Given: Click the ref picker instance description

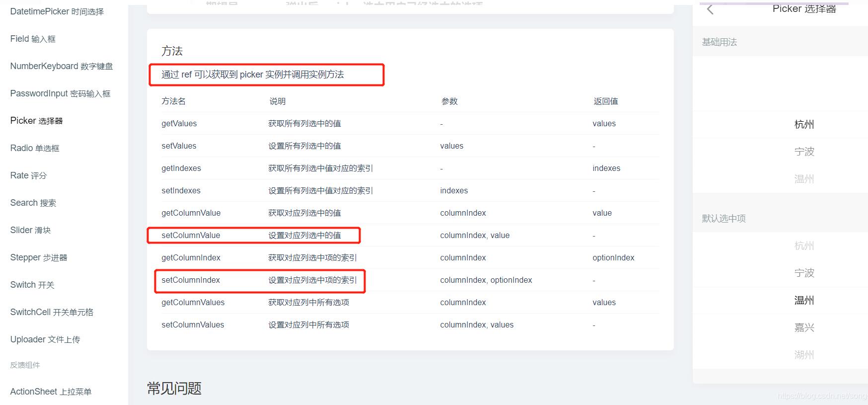Looking at the screenshot, I should point(253,75).
